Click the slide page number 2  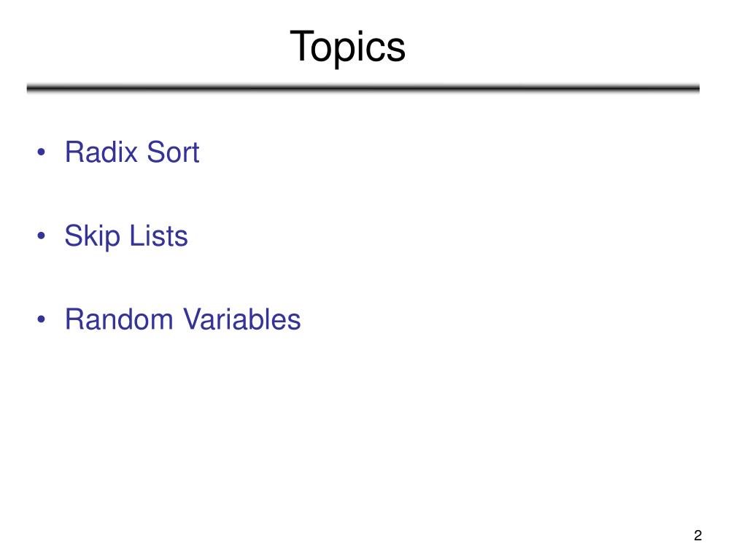(698, 535)
